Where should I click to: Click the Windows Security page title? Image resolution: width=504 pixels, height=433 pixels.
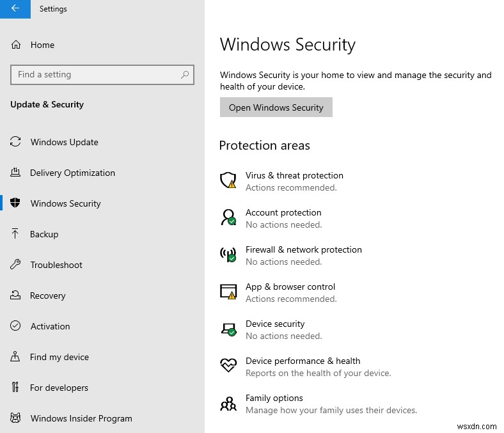point(288,44)
